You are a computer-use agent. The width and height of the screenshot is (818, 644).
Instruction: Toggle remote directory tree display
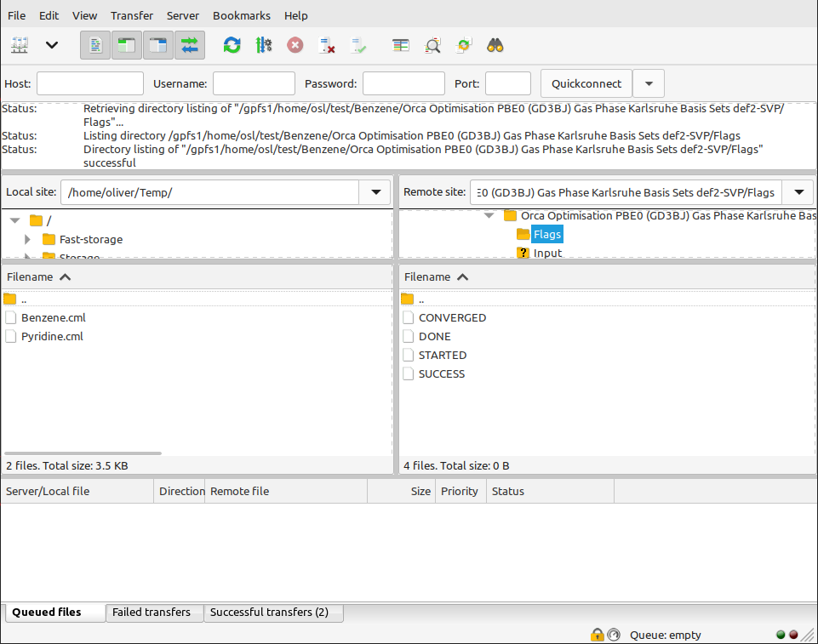(158, 45)
